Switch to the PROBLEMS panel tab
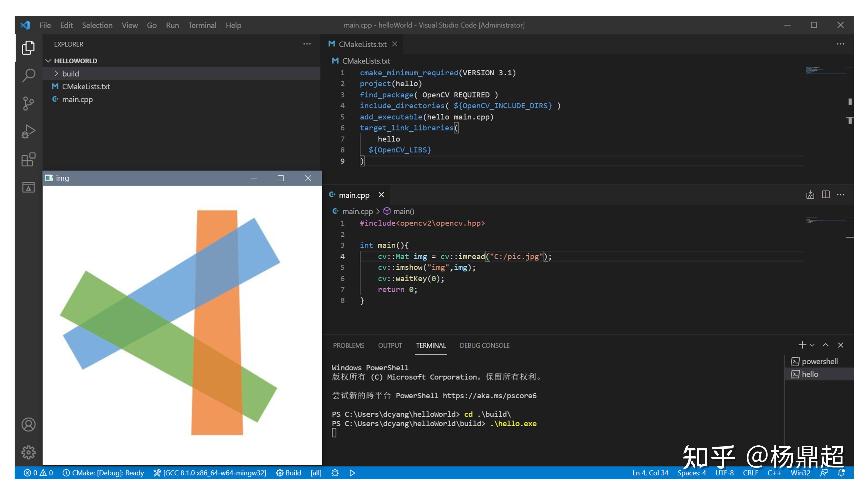Viewport: 868px width, 494px height. [348, 345]
